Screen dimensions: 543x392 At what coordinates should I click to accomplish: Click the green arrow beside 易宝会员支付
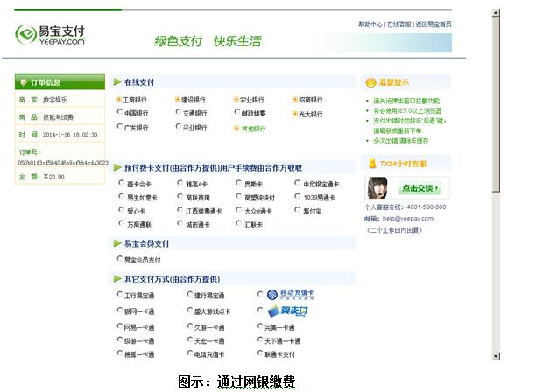[117, 243]
